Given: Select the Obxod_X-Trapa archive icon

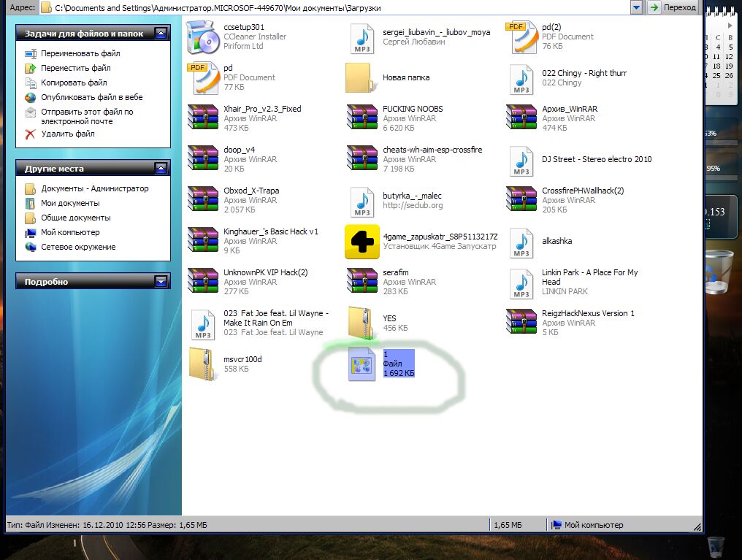Looking at the screenshot, I should (203, 199).
